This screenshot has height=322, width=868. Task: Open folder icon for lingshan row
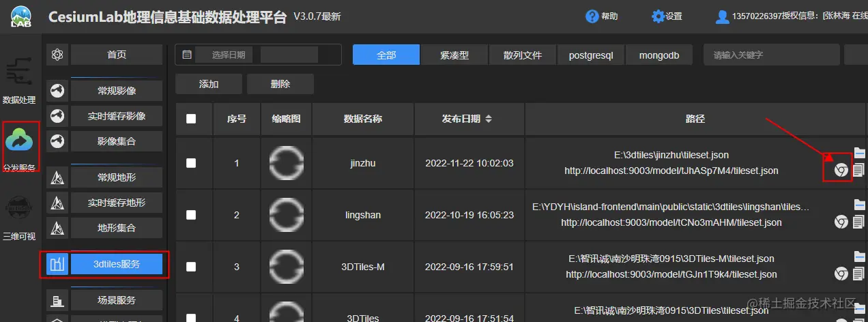click(859, 205)
